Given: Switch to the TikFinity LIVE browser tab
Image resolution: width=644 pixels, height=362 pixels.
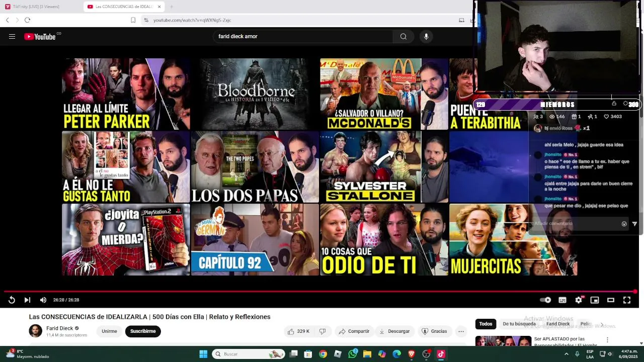Looking at the screenshot, I should click(x=41, y=7).
